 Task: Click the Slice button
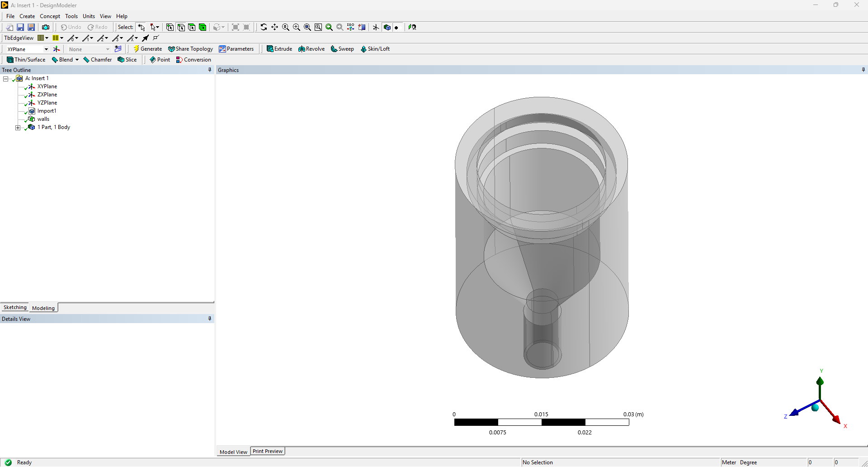click(127, 60)
